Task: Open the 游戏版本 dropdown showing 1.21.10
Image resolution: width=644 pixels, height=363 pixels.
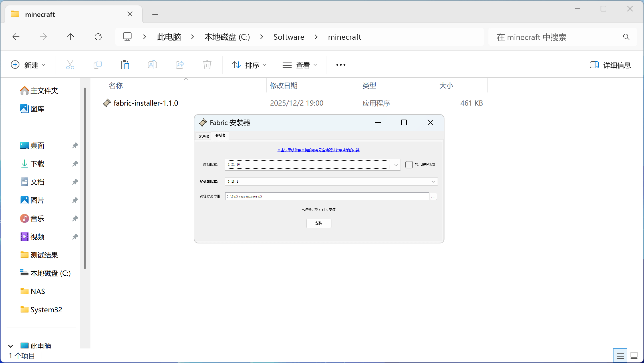Action: (x=396, y=165)
